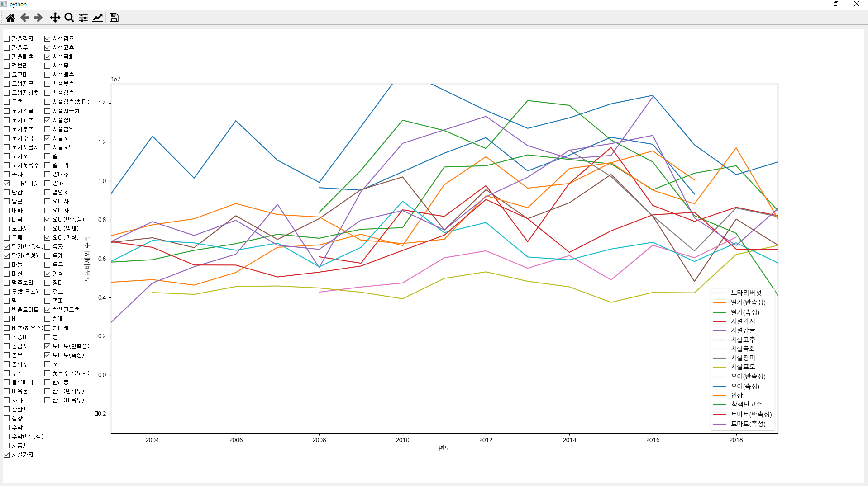Uncheck the 시설포도 checkbox

(48, 138)
